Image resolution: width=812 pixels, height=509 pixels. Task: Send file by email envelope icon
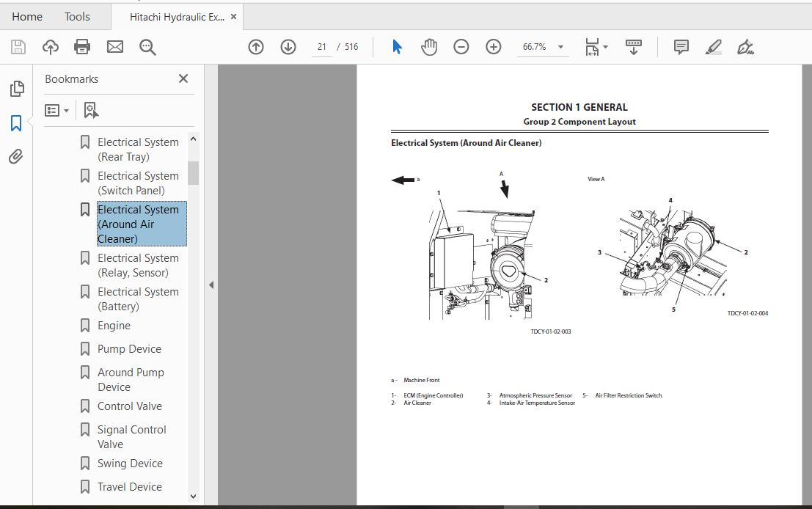(x=115, y=47)
